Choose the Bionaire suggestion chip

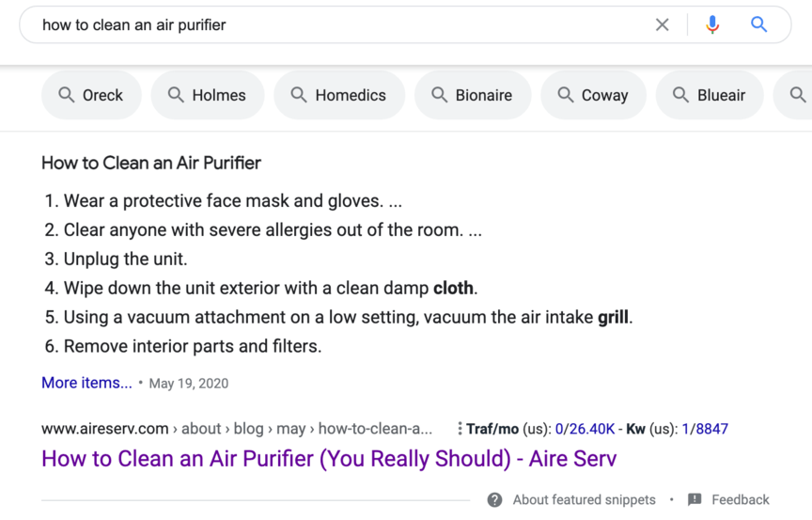pos(472,95)
